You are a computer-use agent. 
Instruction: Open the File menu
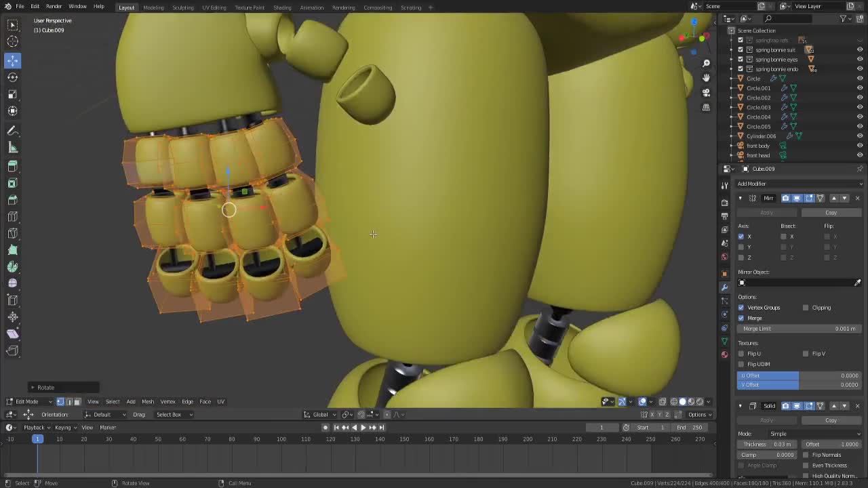[x=20, y=7]
